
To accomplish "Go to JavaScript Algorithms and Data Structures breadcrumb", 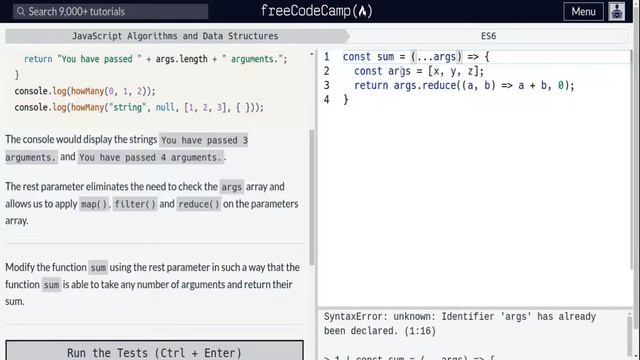I will tap(175, 36).
